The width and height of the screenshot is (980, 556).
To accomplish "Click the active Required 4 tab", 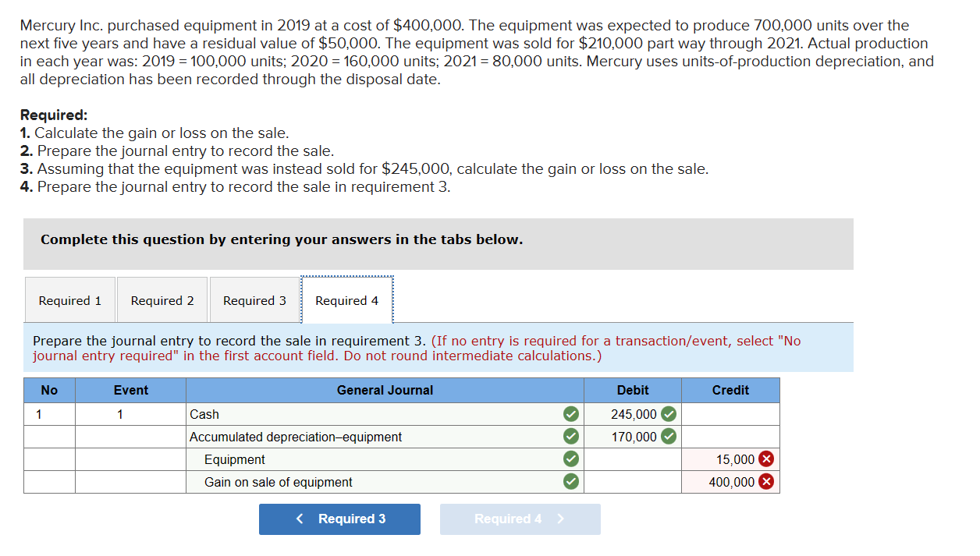I will coord(346,299).
